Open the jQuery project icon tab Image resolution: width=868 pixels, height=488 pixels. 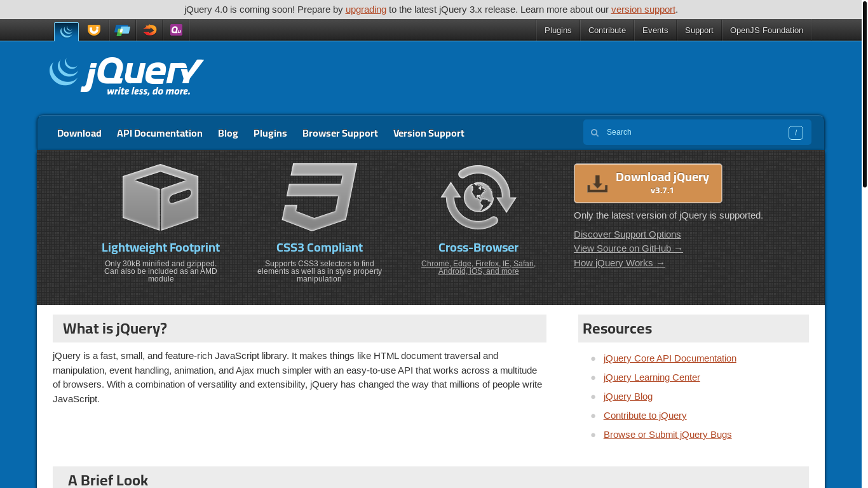click(x=66, y=32)
